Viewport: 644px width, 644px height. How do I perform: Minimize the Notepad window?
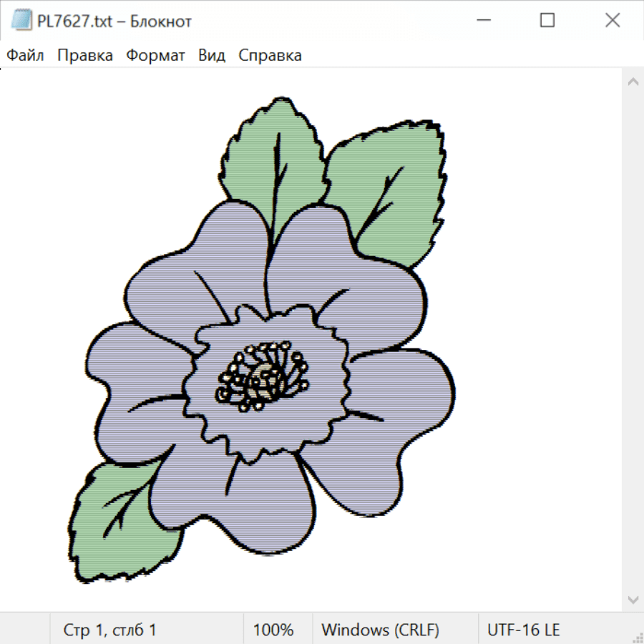click(x=482, y=21)
